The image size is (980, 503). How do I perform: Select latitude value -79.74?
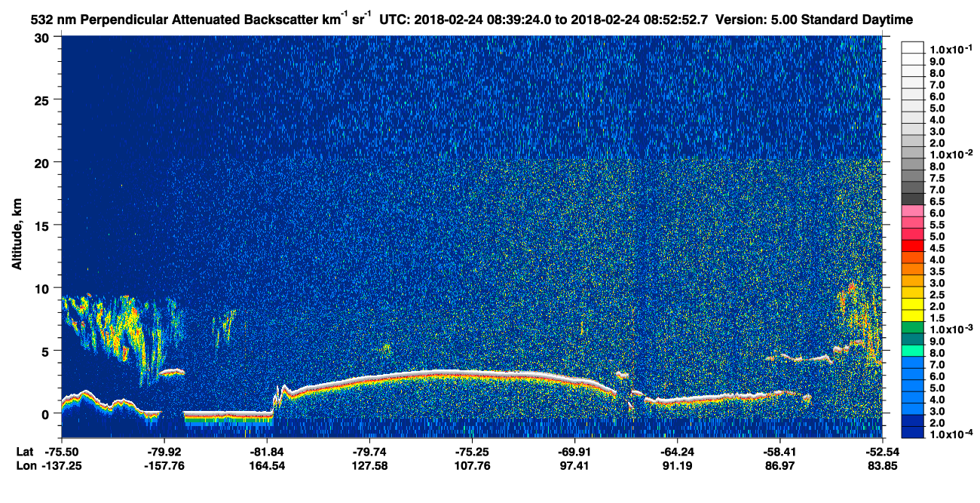(x=369, y=451)
